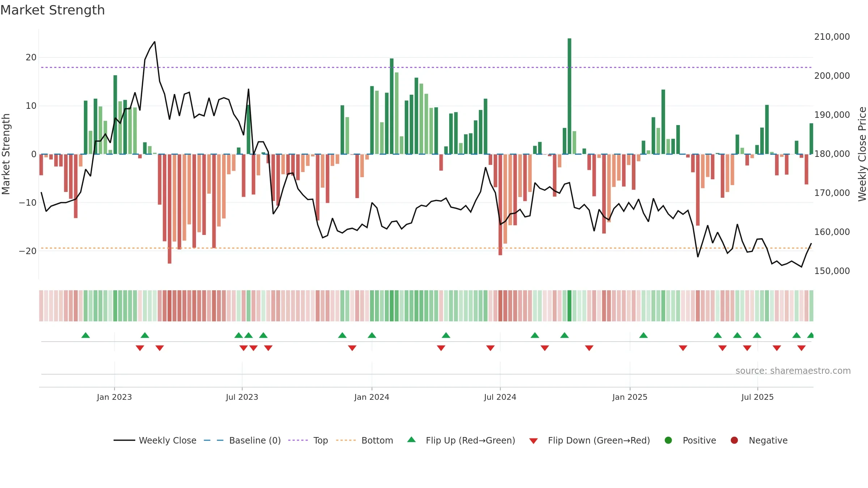Image resolution: width=868 pixels, height=488 pixels.
Task: Click the flip-up marker at Jan 2024
Action: [x=372, y=335]
